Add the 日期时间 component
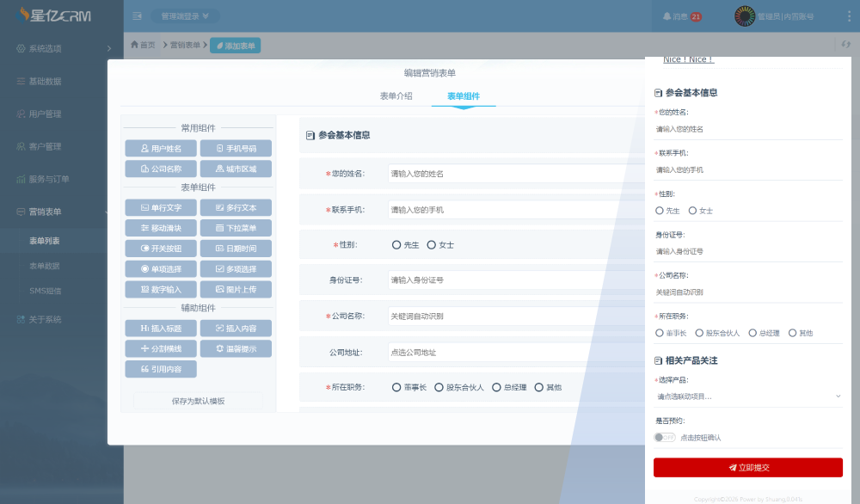The height and width of the screenshot is (504, 860). coord(236,248)
